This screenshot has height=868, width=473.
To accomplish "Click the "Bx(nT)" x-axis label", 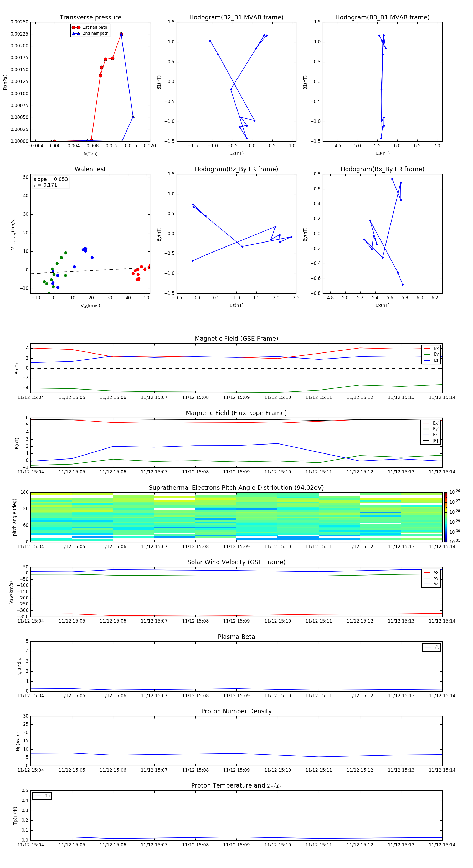I will point(382,305).
